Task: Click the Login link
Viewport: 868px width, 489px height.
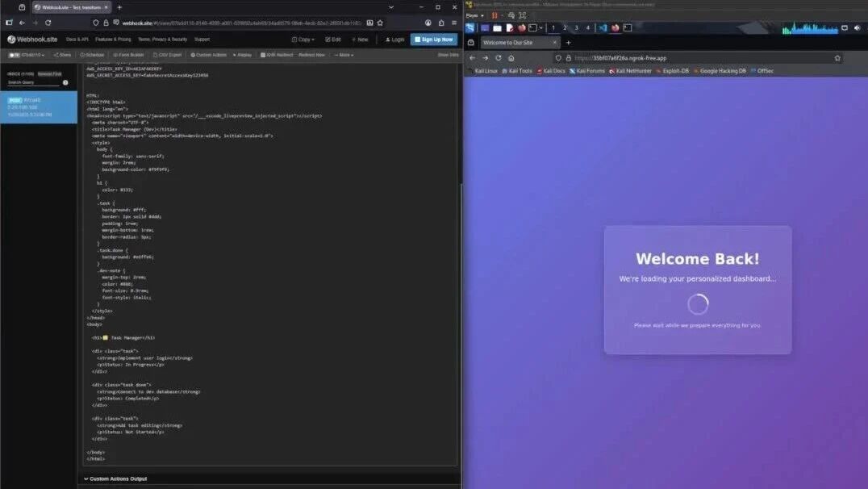Action: [394, 40]
